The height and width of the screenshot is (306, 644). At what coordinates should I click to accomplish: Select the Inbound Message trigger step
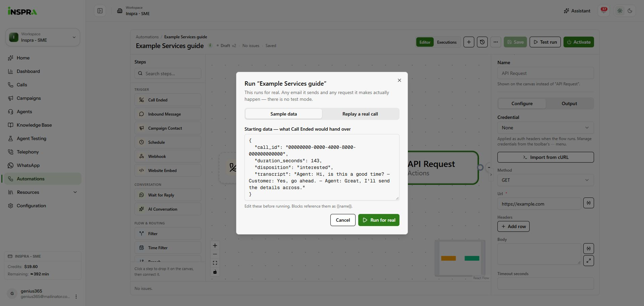point(168,114)
